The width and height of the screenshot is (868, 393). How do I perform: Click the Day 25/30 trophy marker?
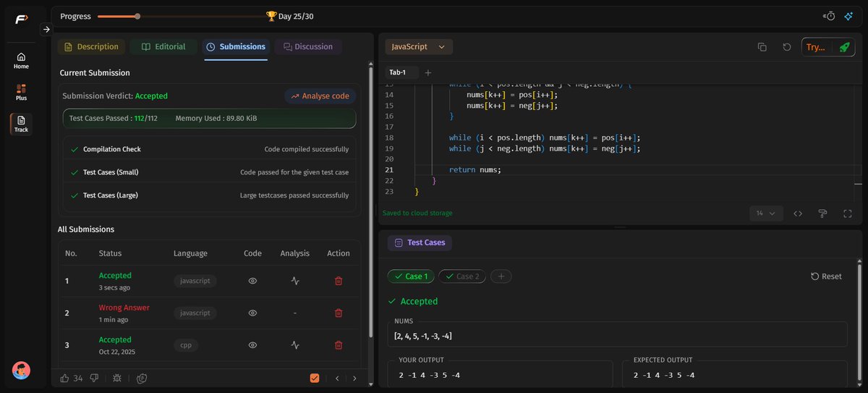290,16
